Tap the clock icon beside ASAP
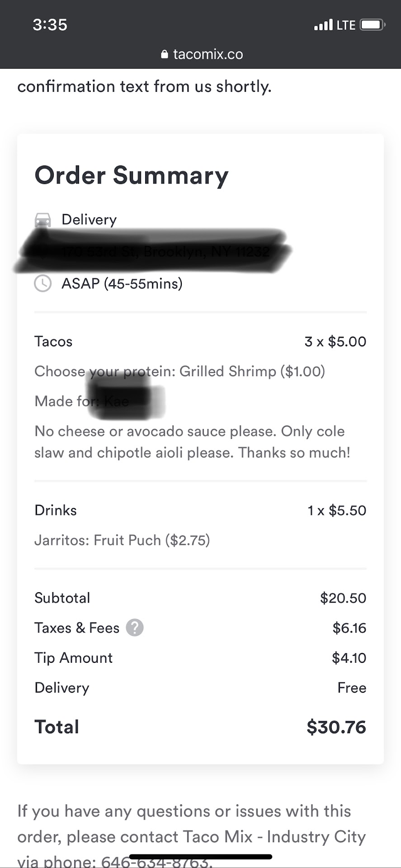The image size is (401, 868). (x=43, y=284)
